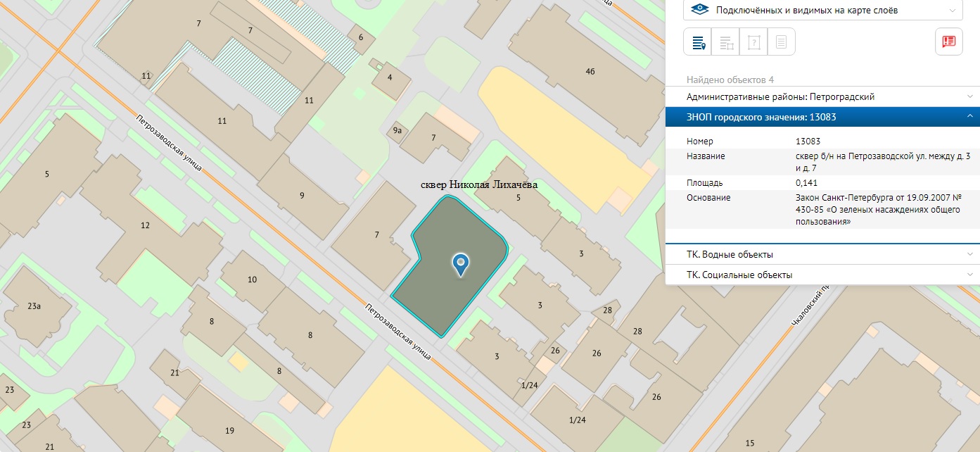Click the сквер Николая Лихачёва map label

[x=478, y=184]
